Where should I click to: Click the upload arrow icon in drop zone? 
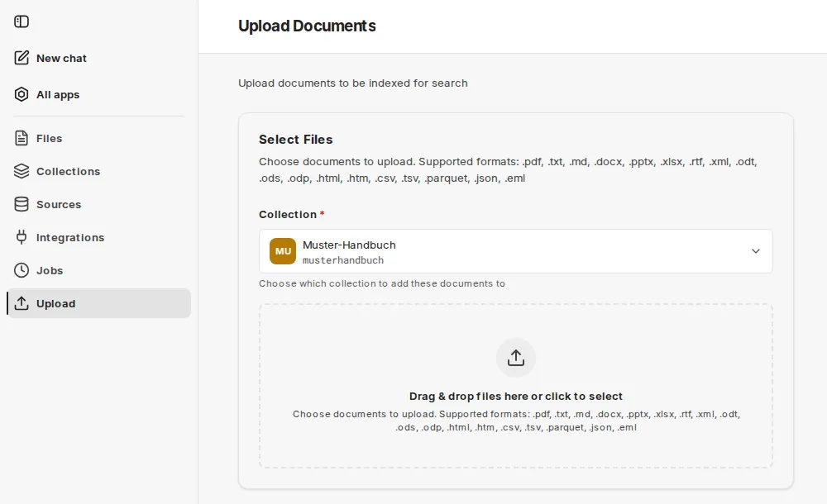516,358
